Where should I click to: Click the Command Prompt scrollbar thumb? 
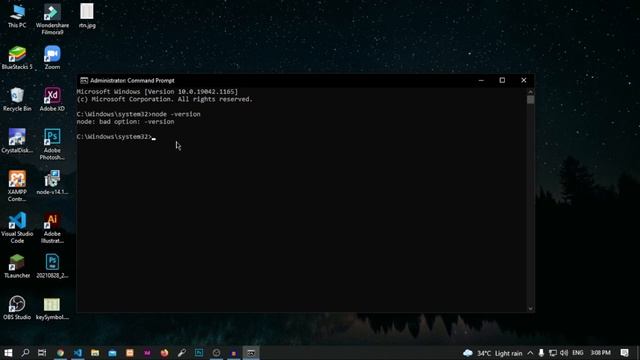pos(531,100)
